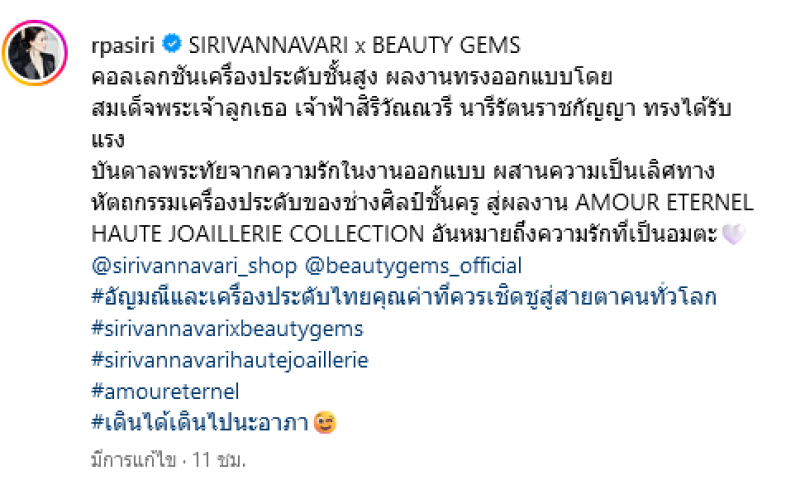This screenshot has width=800, height=490.
Task: Click the HAUTE JOAILLERIE COLLECTION text
Action: pyautogui.click(x=258, y=234)
